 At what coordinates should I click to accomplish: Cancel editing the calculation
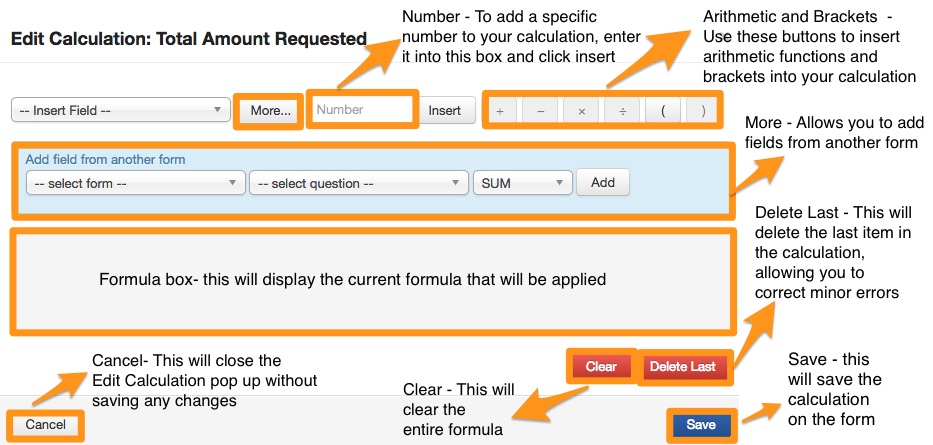coord(46,425)
